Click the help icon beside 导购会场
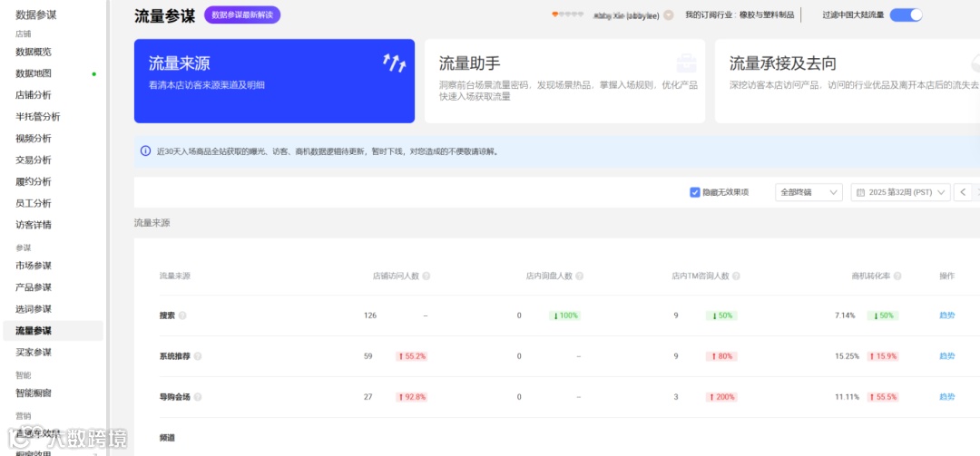The width and height of the screenshot is (980, 456). pyautogui.click(x=198, y=397)
